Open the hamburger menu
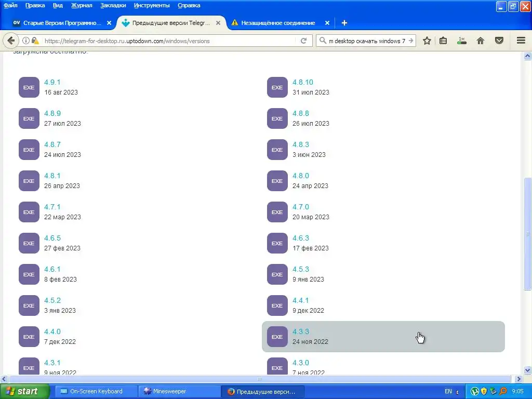 (x=521, y=41)
